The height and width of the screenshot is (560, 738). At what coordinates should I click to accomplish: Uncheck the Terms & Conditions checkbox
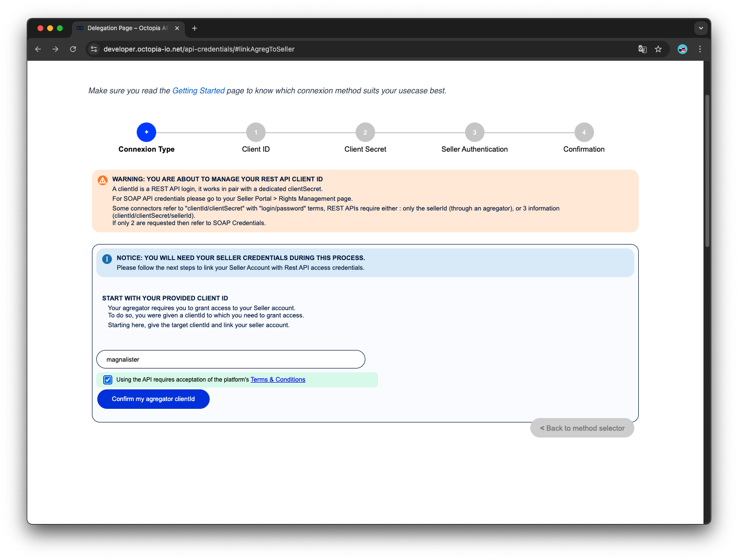pyautogui.click(x=108, y=380)
